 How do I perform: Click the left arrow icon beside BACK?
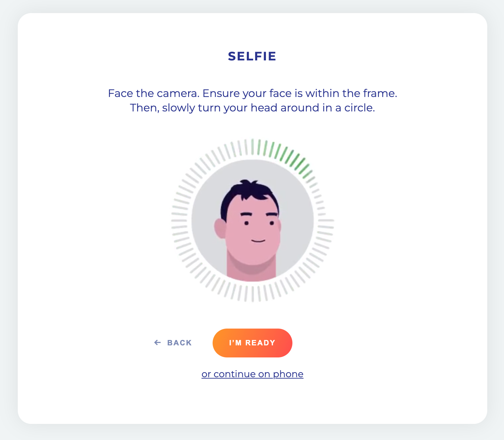[158, 343]
